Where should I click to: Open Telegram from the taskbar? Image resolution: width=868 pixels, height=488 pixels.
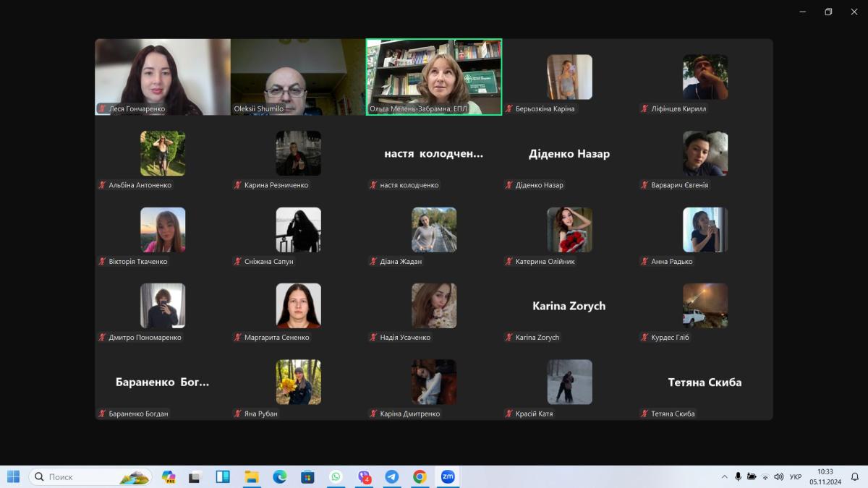coord(391,477)
